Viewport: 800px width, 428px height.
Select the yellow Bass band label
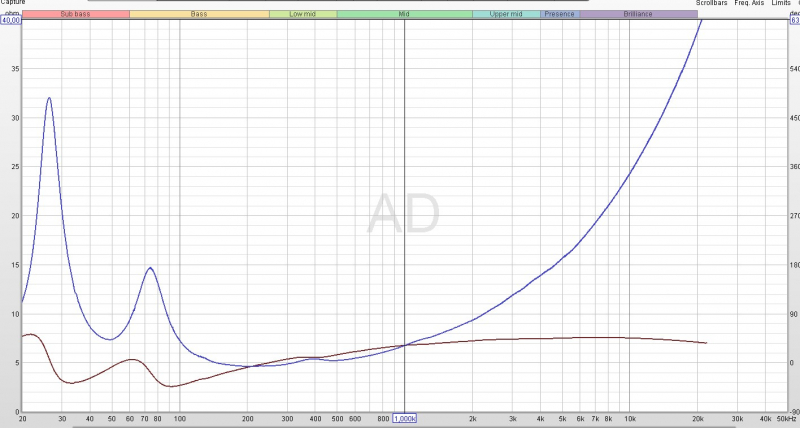pyautogui.click(x=199, y=14)
